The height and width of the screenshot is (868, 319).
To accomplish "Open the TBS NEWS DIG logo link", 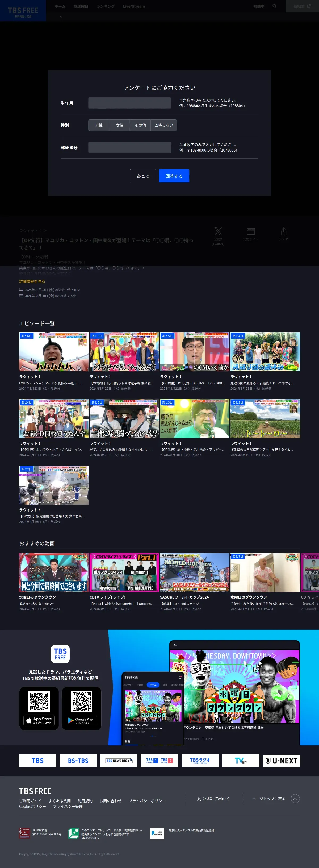I will click(x=119, y=761).
